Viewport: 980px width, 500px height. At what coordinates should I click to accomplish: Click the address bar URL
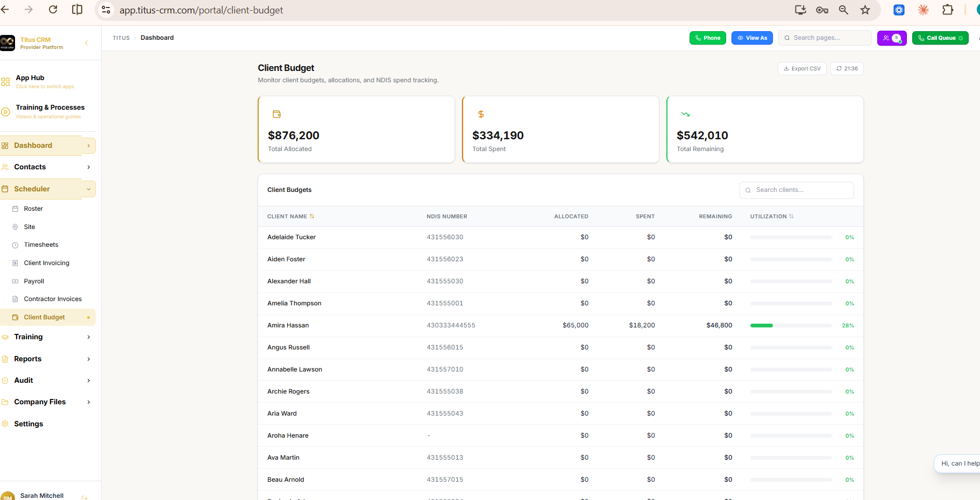pos(201,10)
